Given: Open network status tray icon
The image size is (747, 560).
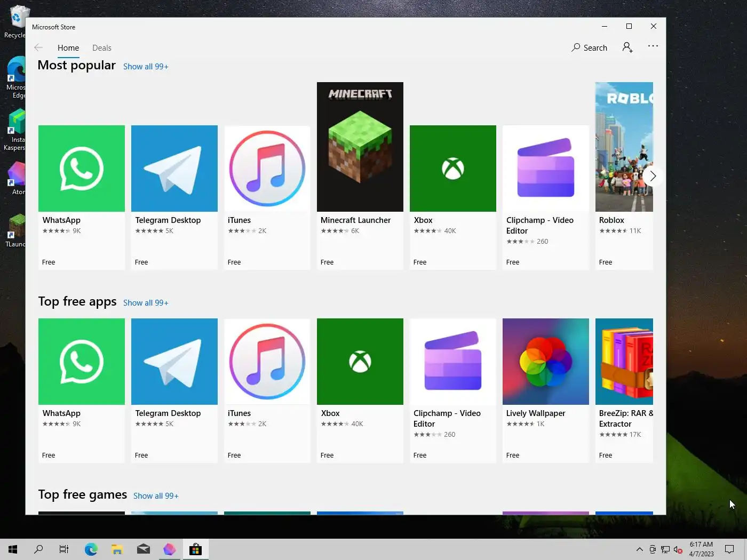Looking at the screenshot, I should point(665,549).
